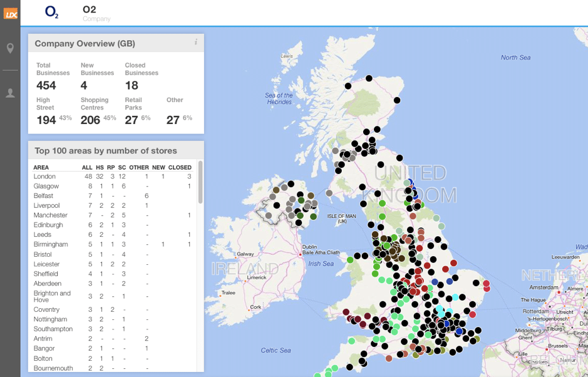Click Retail Parks count 27
588x377 pixels.
[x=132, y=120]
